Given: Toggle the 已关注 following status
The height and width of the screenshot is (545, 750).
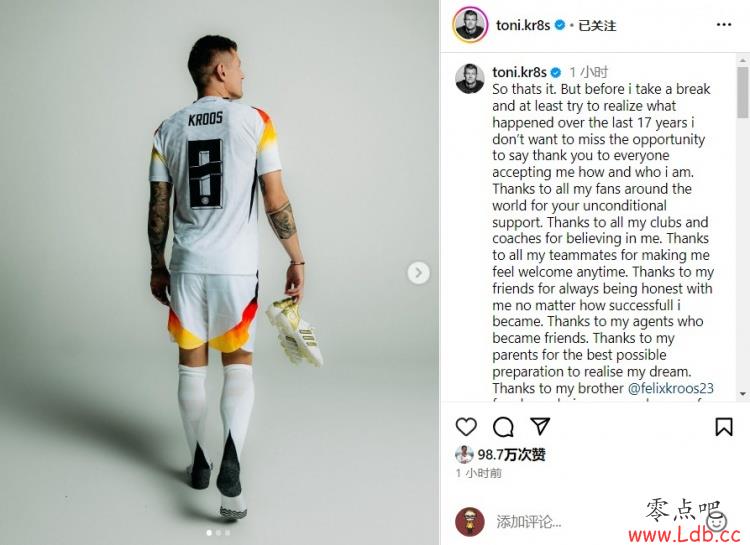Looking at the screenshot, I should pyautogui.click(x=597, y=25).
